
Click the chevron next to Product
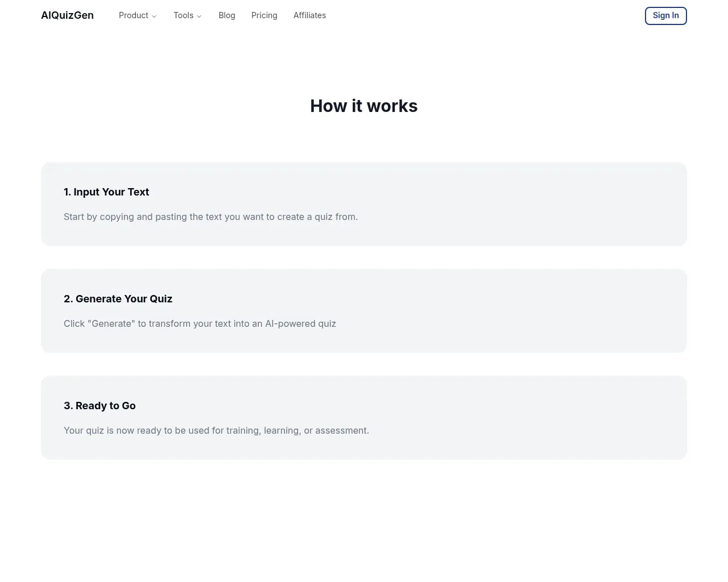[x=154, y=16]
